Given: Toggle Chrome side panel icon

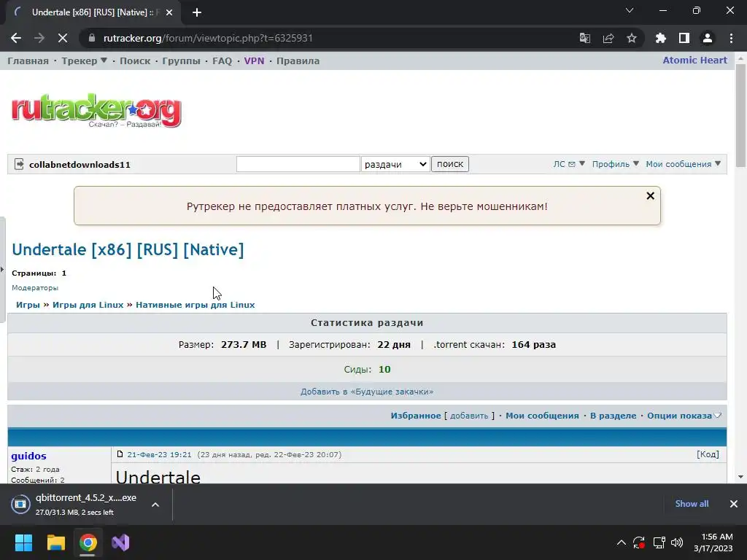Looking at the screenshot, I should (x=684, y=38).
